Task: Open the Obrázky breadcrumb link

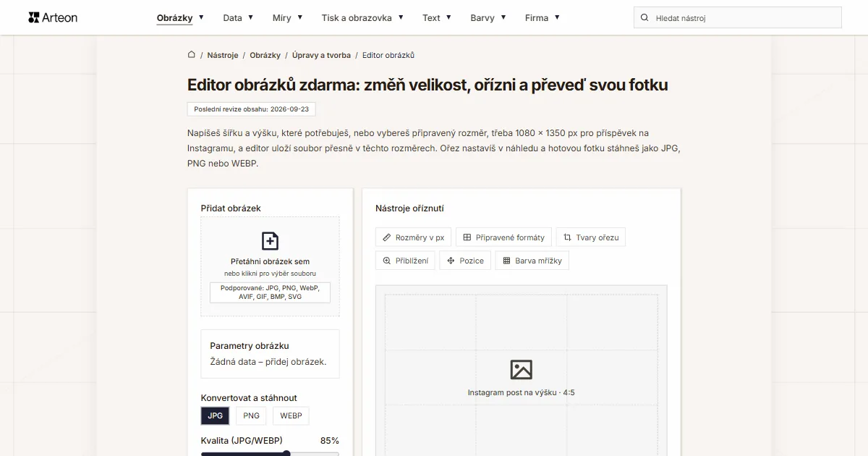Action: point(265,55)
